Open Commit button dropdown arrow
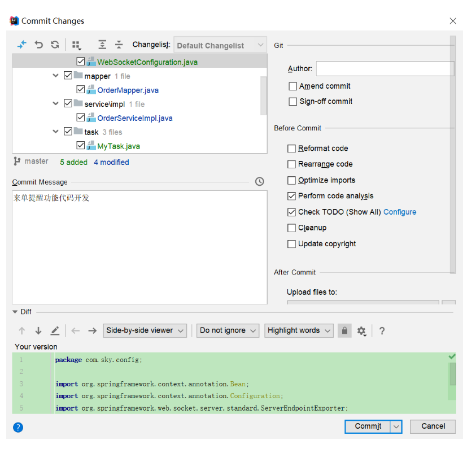 [396, 426]
